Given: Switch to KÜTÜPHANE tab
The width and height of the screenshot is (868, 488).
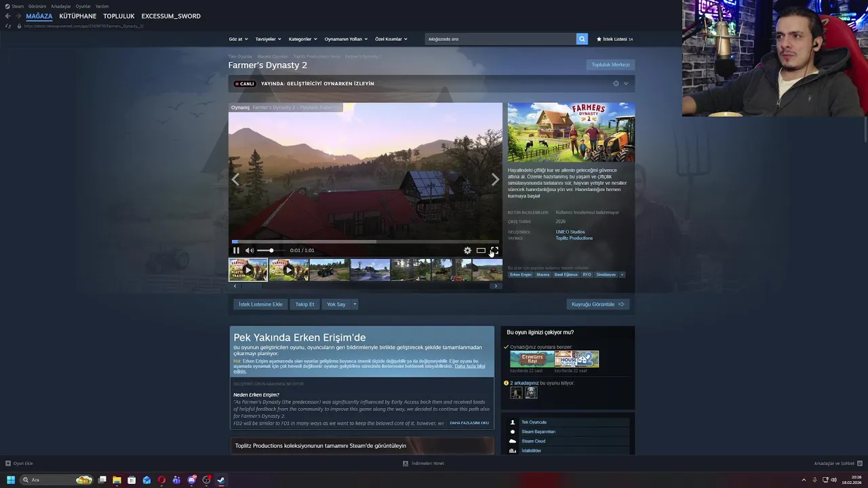Looking at the screenshot, I should [77, 16].
